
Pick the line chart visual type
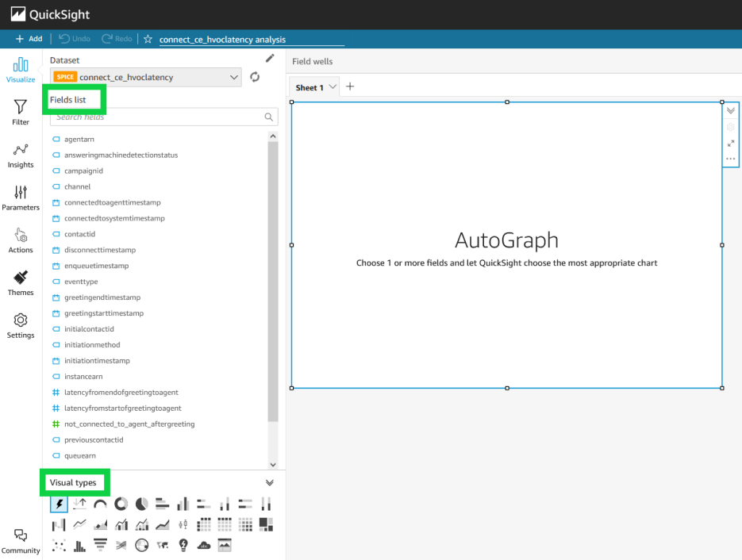(79, 524)
